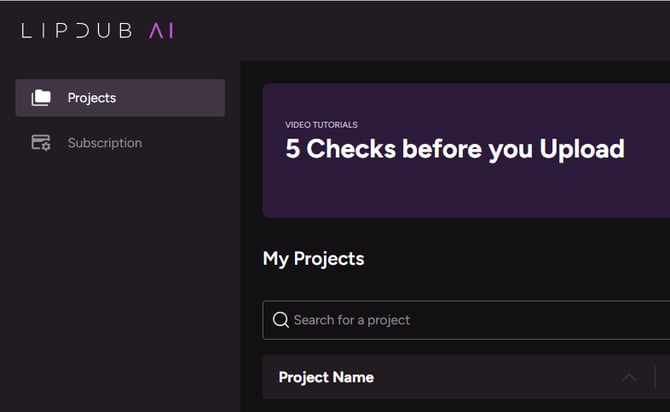Toggle the Project Name sort arrow

click(629, 377)
